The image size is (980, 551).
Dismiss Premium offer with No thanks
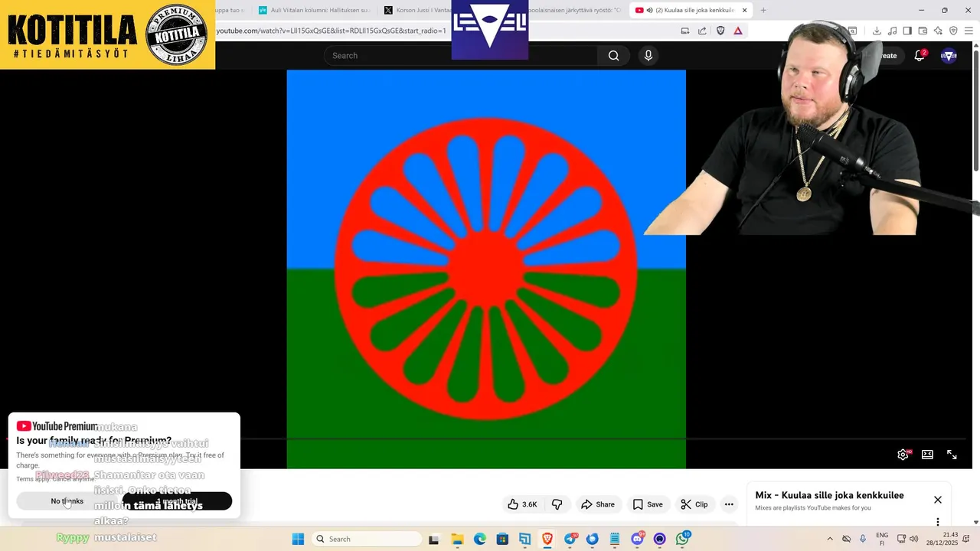[x=67, y=501]
